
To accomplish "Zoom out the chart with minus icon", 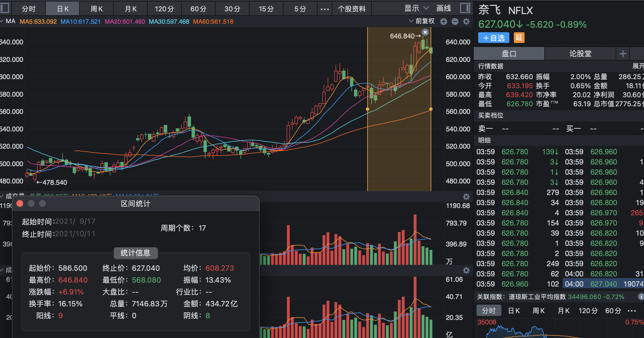I will pyautogui.click(x=455, y=21).
